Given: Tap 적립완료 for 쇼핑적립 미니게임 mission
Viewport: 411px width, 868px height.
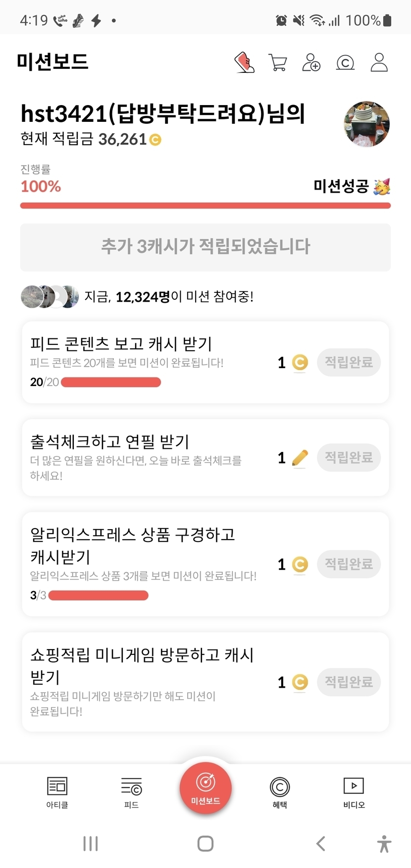Looking at the screenshot, I should coord(349,682).
